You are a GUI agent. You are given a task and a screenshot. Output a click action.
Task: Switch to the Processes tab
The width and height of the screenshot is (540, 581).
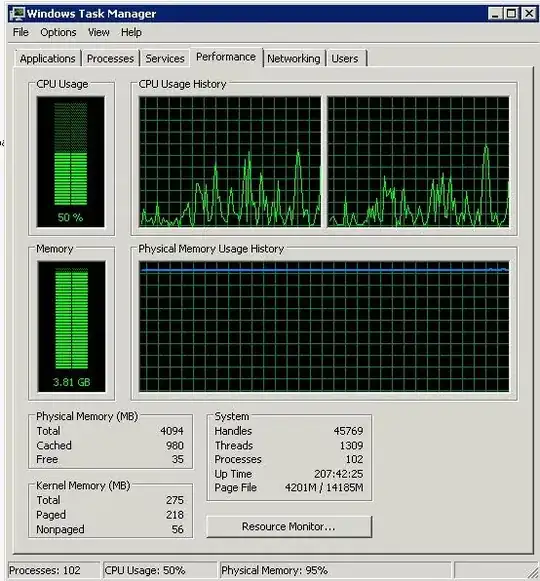coord(110,59)
